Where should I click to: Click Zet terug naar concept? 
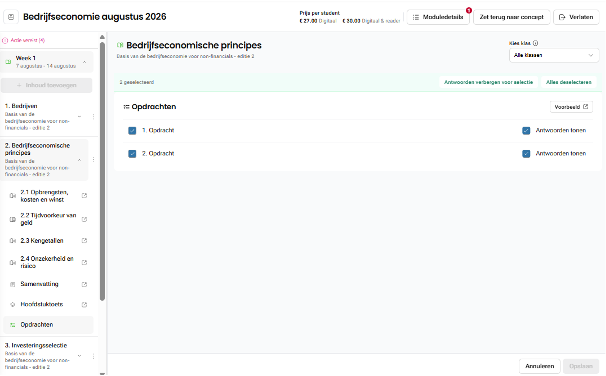click(x=511, y=17)
